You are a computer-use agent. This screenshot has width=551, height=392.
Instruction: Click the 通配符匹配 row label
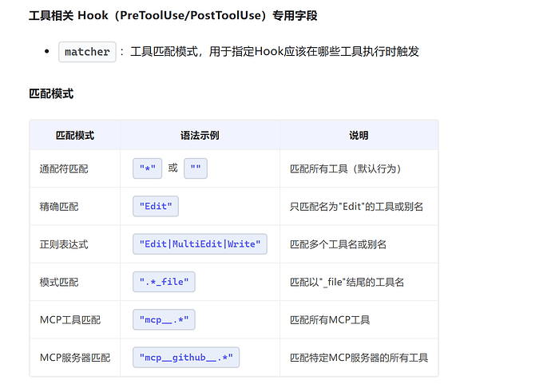64,169
